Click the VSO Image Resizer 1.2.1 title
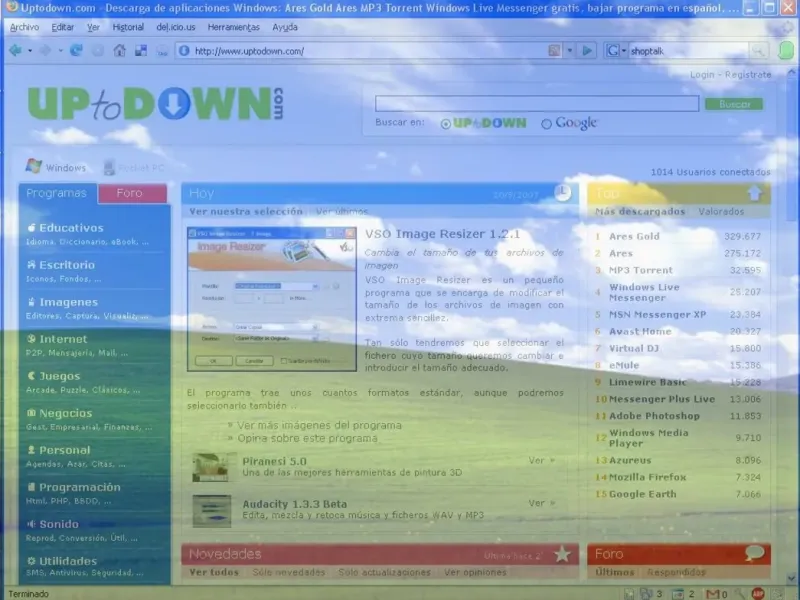 tap(442, 234)
